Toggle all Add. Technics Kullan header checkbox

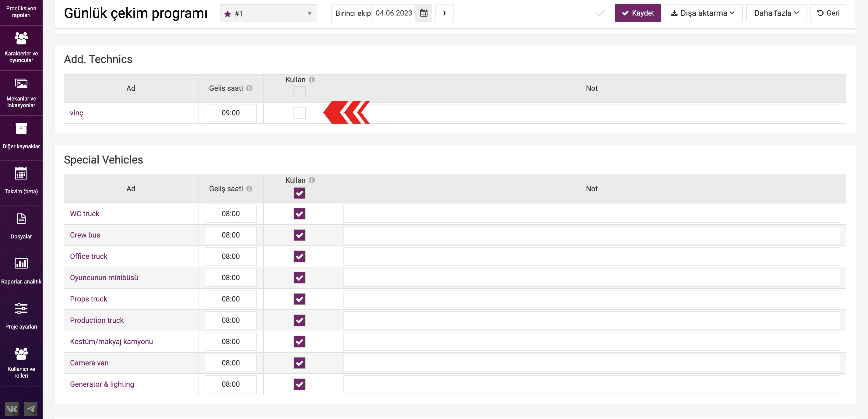299,92
